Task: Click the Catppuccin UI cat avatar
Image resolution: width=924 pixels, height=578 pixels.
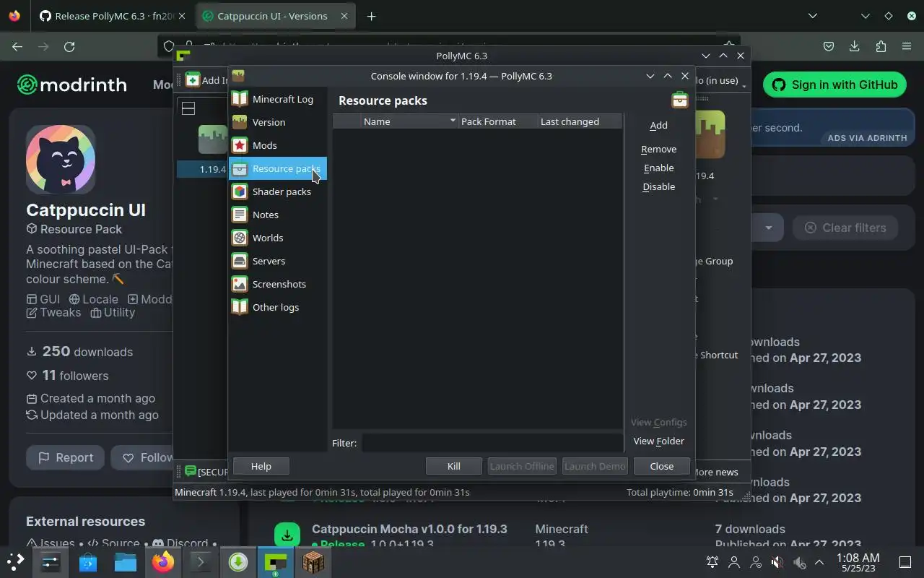Action: point(61,160)
